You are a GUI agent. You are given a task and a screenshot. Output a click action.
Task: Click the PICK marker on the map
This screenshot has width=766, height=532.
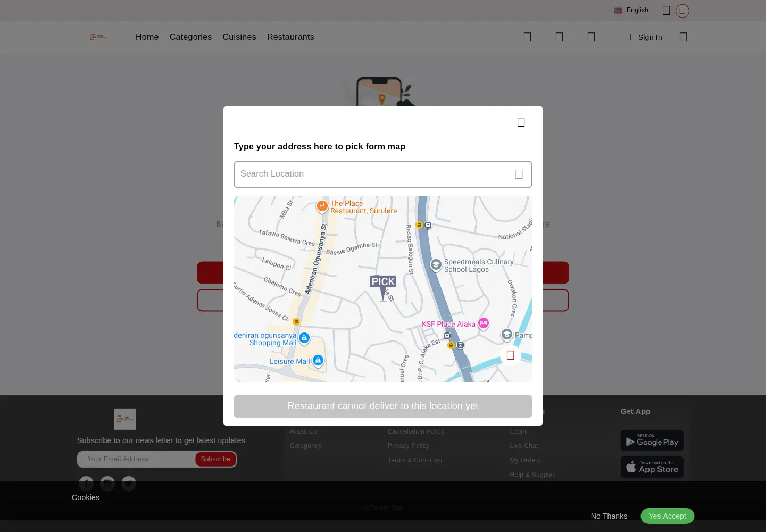click(383, 288)
